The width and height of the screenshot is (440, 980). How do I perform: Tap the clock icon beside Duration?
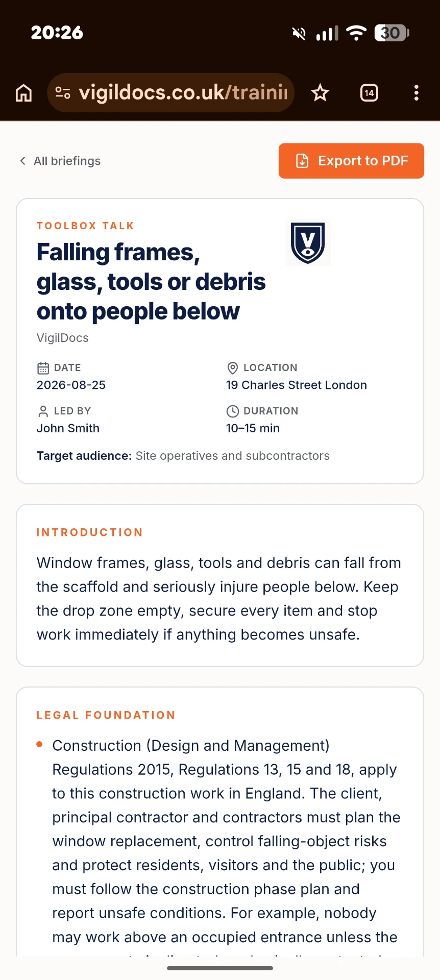(233, 411)
